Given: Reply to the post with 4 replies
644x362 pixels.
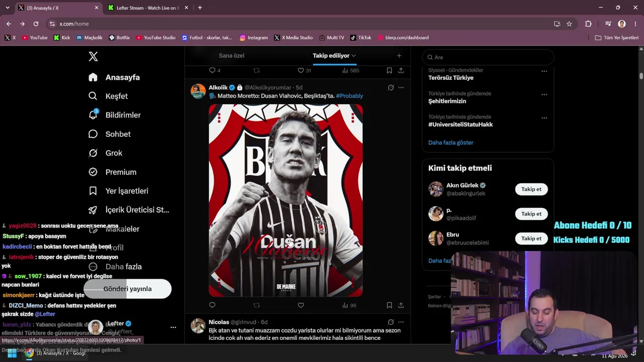Looking at the screenshot, I should [x=215, y=70].
